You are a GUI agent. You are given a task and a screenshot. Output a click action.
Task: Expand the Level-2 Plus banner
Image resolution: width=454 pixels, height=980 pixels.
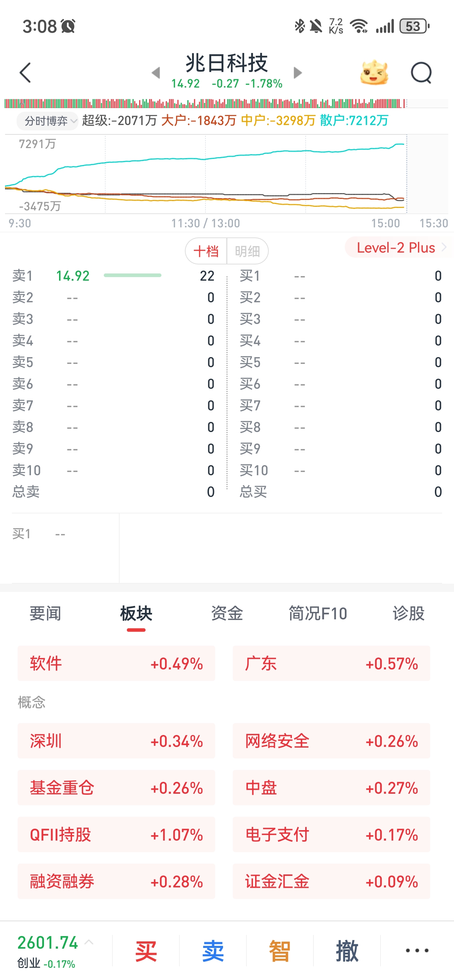[399, 248]
